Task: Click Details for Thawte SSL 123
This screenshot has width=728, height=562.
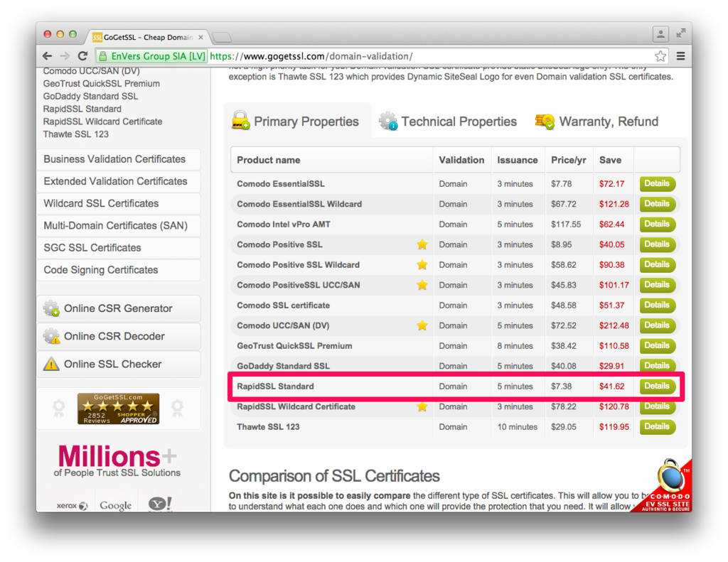Action: (657, 426)
